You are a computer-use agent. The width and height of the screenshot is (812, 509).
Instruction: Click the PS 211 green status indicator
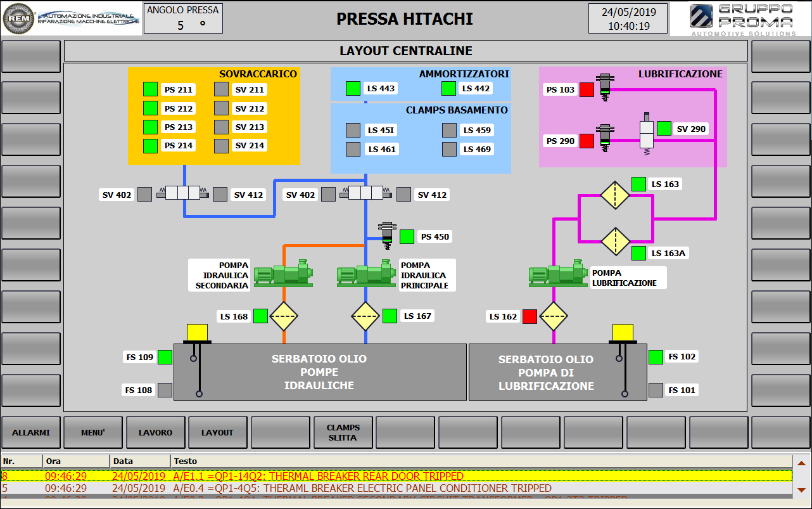150,89
